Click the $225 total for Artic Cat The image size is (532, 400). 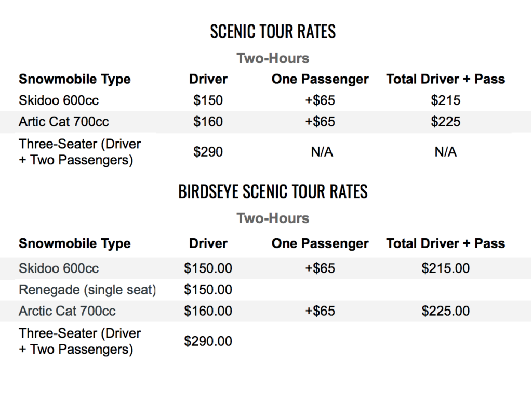click(445, 122)
